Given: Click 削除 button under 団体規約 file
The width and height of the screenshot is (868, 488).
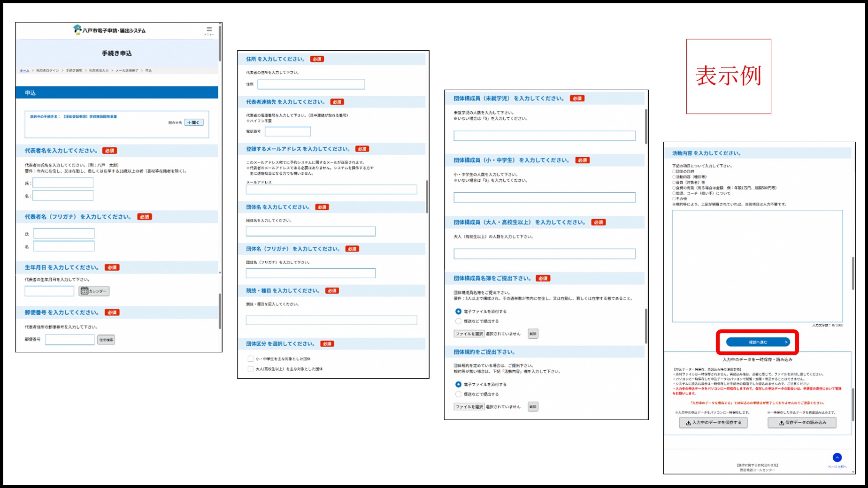Looking at the screenshot, I should click(x=533, y=407).
